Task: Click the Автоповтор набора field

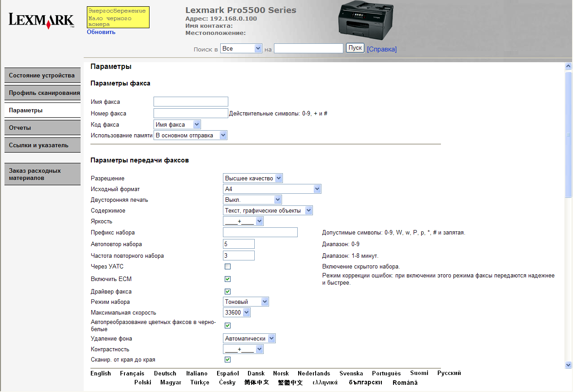Action: coord(239,244)
